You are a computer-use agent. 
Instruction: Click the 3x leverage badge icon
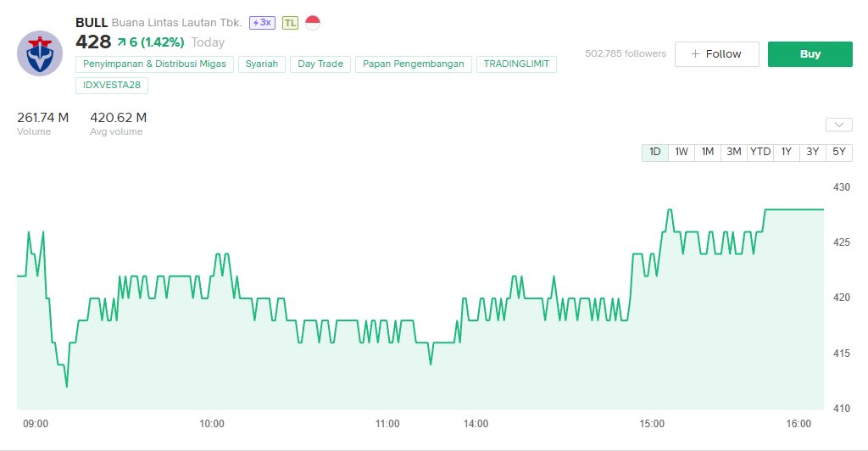click(262, 23)
